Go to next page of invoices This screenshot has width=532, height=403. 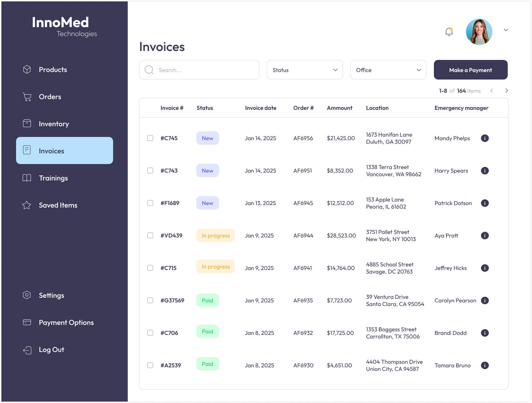point(506,91)
